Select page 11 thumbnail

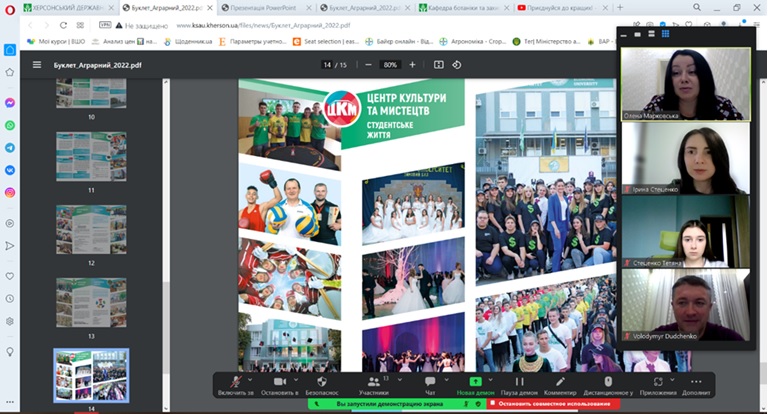(91, 157)
